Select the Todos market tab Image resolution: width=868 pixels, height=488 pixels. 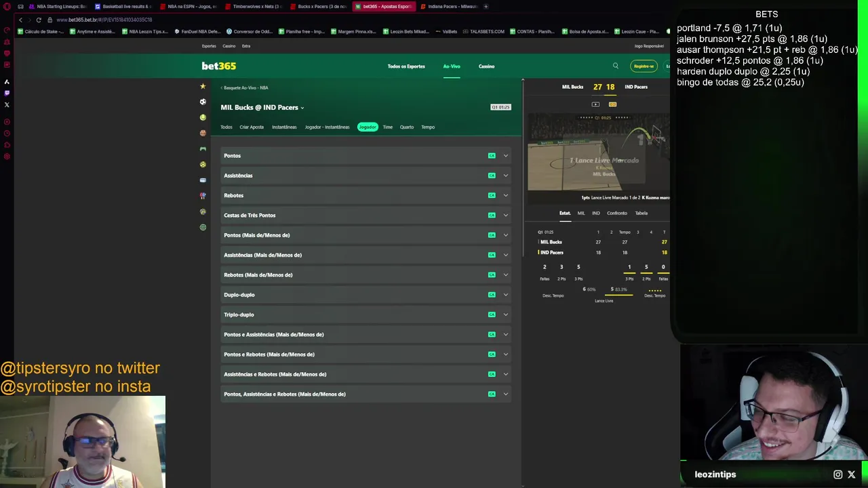click(x=226, y=127)
